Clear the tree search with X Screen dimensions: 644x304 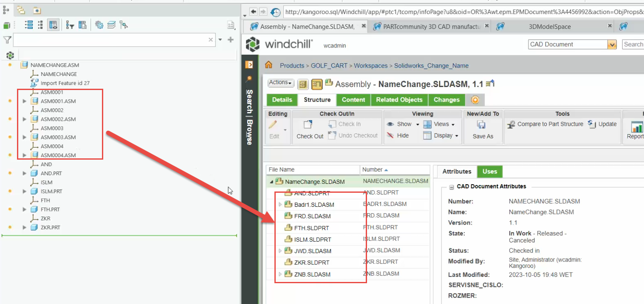211,39
